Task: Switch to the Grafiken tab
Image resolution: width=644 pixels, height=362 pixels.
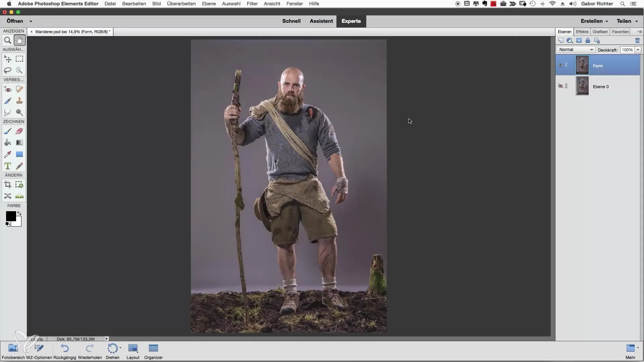Action: click(x=600, y=32)
